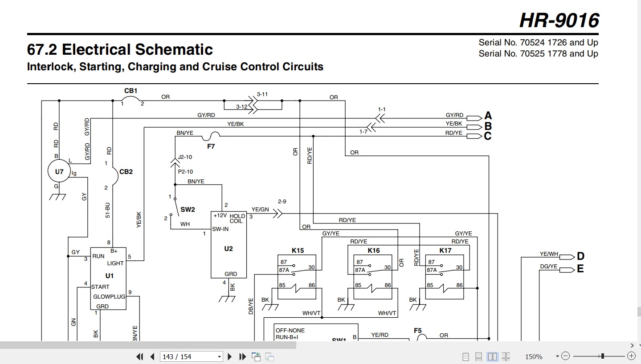641x364 pixels.
Task: Click the OFF-NONE switch position text
Action: (x=290, y=331)
